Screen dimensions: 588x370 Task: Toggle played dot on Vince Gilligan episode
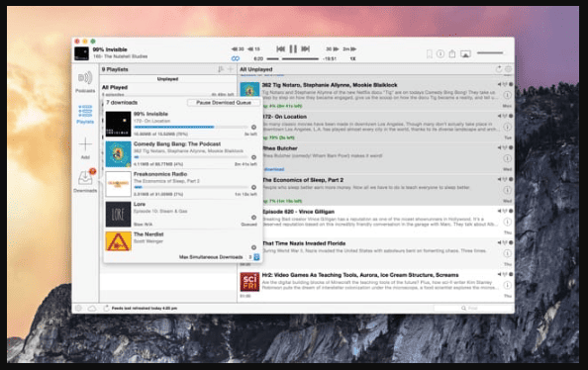pyautogui.click(x=511, y=211)
